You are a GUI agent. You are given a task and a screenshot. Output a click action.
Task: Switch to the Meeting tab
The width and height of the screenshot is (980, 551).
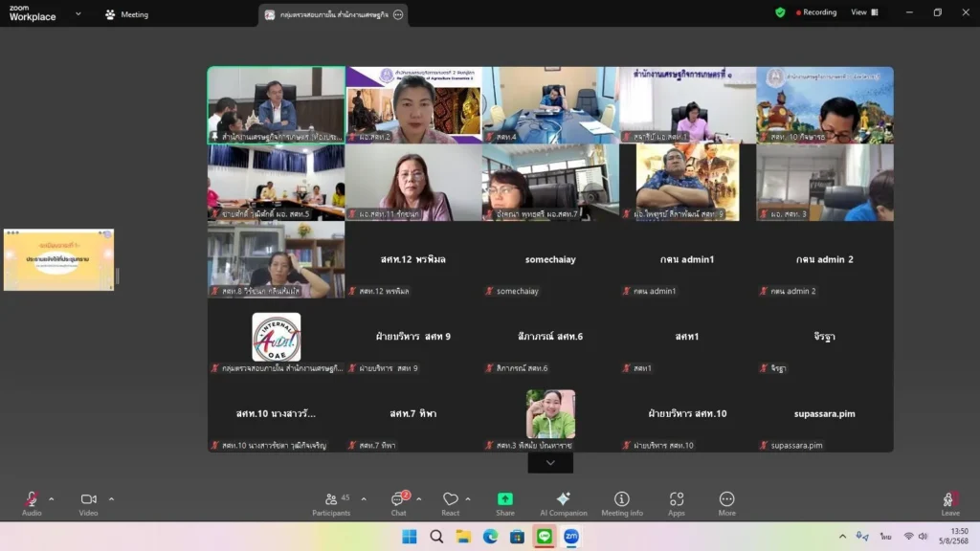(x=127, y=14)
